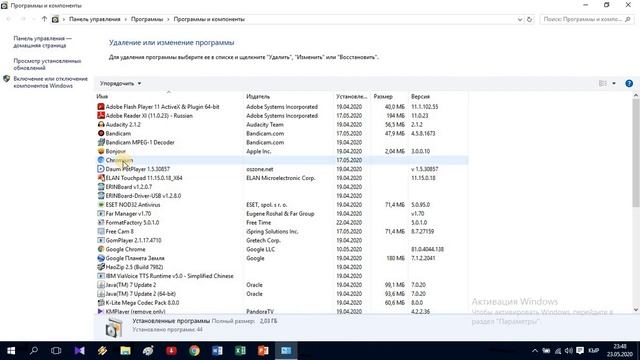Viewport: 640px width, 360px height.
Task: Click the Far Manager v1.70 icon
Action: [101, 213]
